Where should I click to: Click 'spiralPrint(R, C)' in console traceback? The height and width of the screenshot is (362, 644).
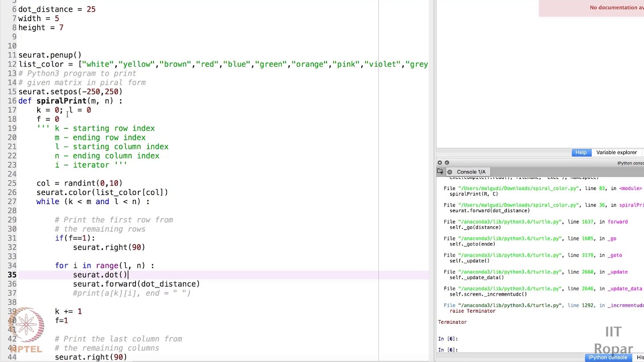tap(473, 194)
